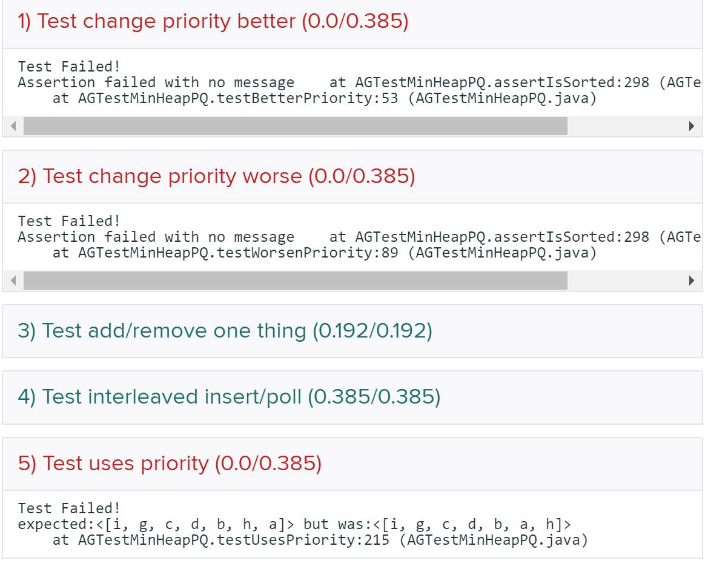The image size is (728, 569).
Task: Click horizontal scrollbar thumb in test 2 output
Action: coord(295,281)
